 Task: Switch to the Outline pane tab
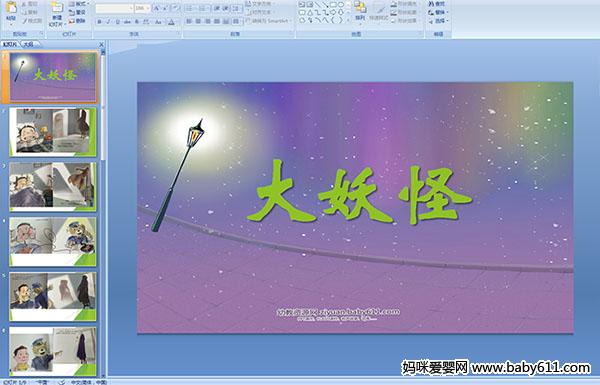click(28, 44)
